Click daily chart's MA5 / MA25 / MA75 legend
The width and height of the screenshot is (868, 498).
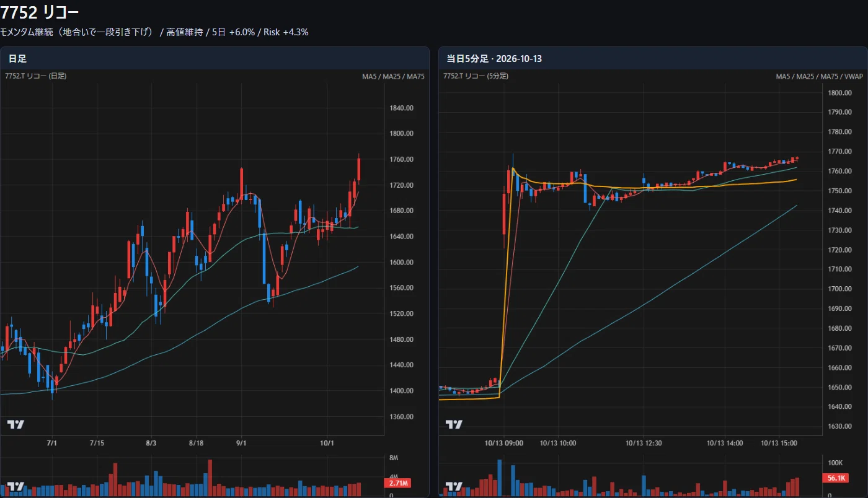point(394,76)
